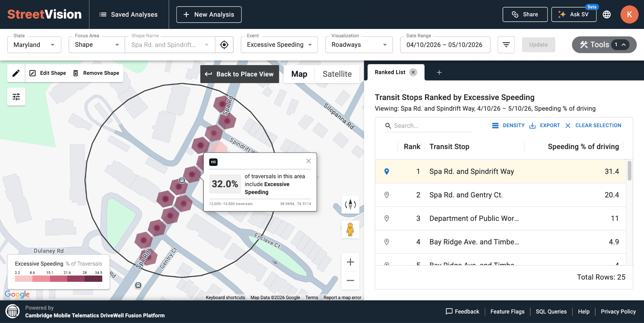The image size is (644, 323).
Task: Click the locate shape target icon
Action: click(x=224, y=45)
